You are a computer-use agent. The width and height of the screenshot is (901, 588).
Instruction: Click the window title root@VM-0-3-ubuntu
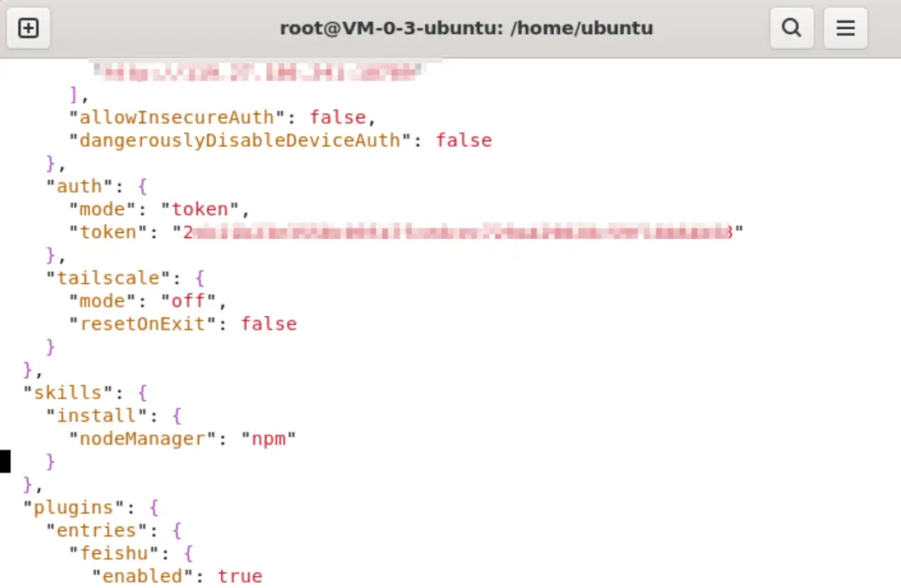[x=466, y=28]
